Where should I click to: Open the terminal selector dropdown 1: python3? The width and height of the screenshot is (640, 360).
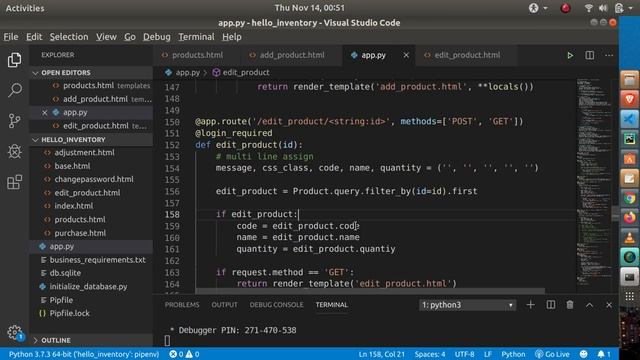point(467,305)
